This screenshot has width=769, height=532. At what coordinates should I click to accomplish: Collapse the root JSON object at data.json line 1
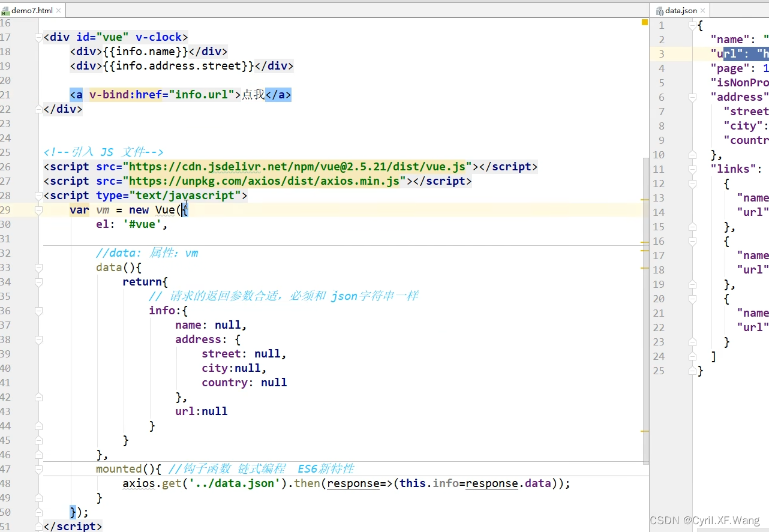click(692, 25)
